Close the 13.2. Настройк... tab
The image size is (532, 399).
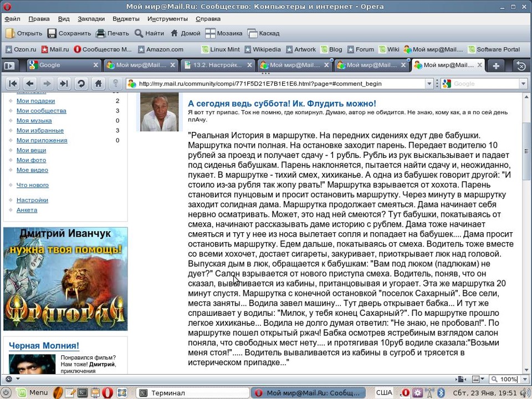[249, 65]
